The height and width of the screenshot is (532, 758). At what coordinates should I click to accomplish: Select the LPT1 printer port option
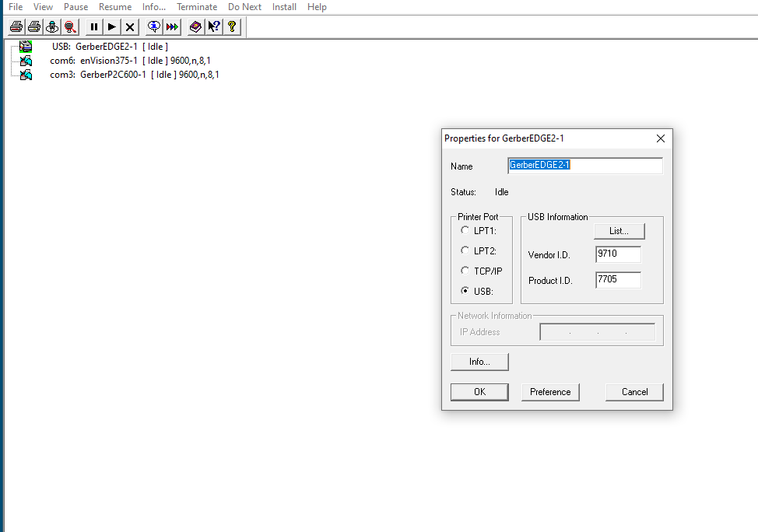coord(479,230)
